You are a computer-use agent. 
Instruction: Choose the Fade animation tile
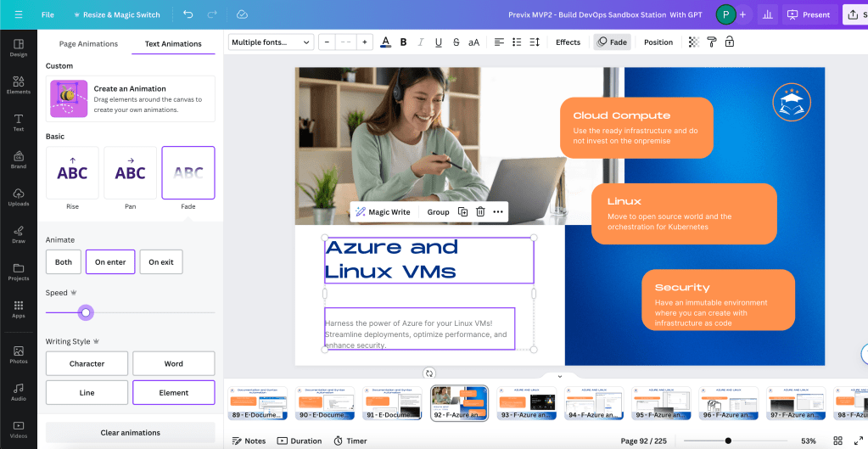pyautogui.click(x=188, y=173)
